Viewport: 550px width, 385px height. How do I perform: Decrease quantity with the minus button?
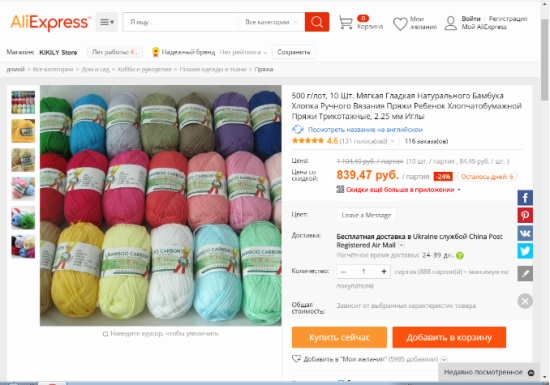coord(343,272)
